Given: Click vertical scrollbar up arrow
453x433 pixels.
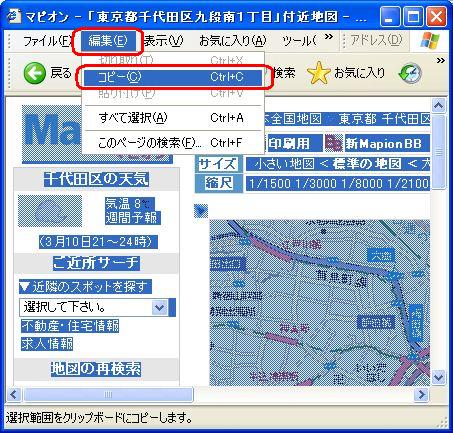Looking at the screenshot, I should 438,106.
